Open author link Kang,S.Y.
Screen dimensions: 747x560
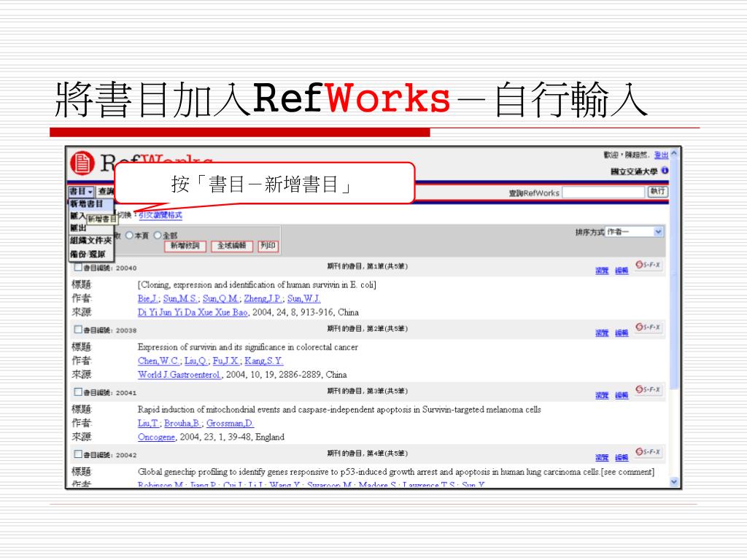264,361
